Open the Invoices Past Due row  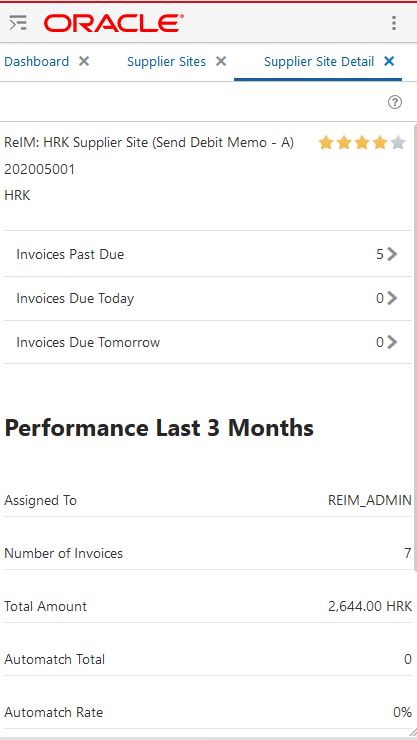tap(208, 254)
